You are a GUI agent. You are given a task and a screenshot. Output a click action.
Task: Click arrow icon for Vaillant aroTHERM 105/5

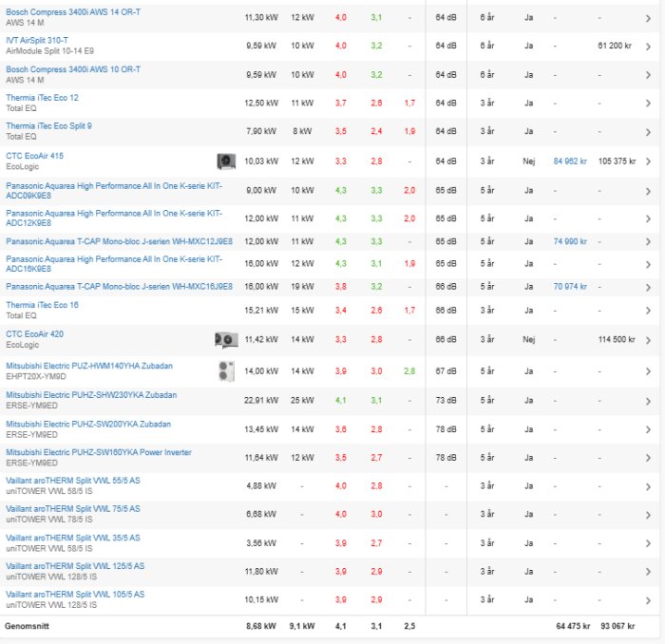click(x=649, y=600)
